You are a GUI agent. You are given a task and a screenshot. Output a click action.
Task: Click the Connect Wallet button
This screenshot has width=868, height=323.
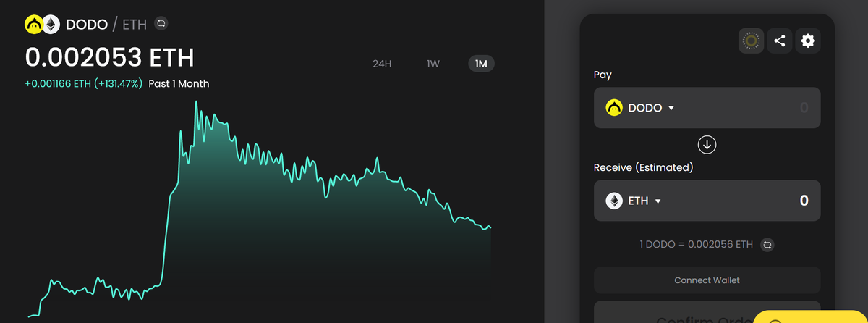click(707, 280)
